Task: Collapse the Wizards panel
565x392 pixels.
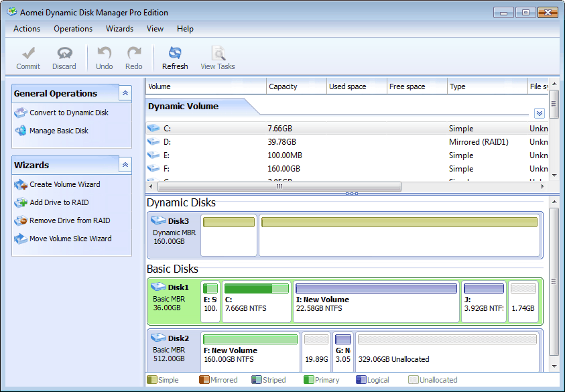Action: [x=125, y=165]
